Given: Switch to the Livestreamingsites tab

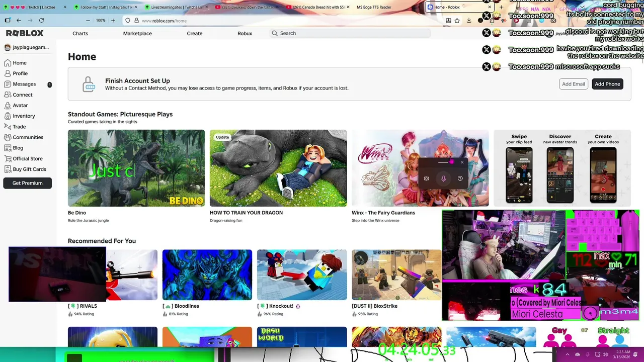Looking at the screenshot, I should 176,7.
